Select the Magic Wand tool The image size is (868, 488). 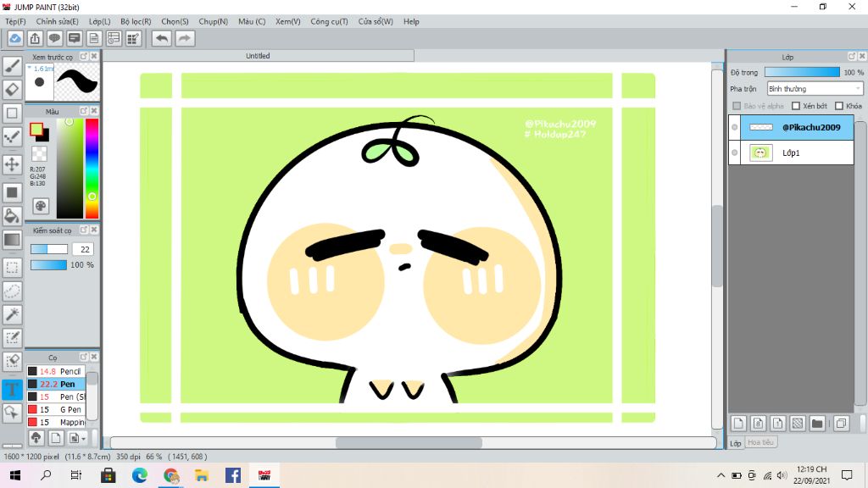(12, 314)
